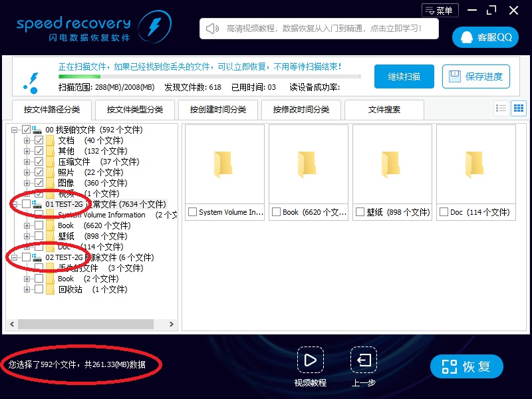Toggle the 回收站 checkbox in tree

[39, 289]
